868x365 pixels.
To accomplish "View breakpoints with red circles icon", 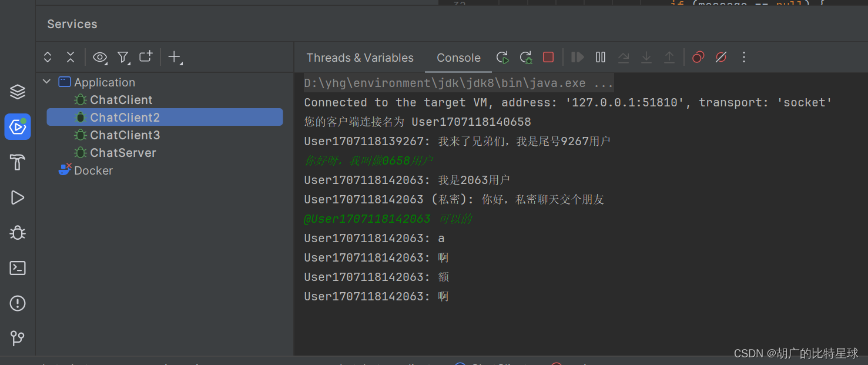I will pos(698,57).
